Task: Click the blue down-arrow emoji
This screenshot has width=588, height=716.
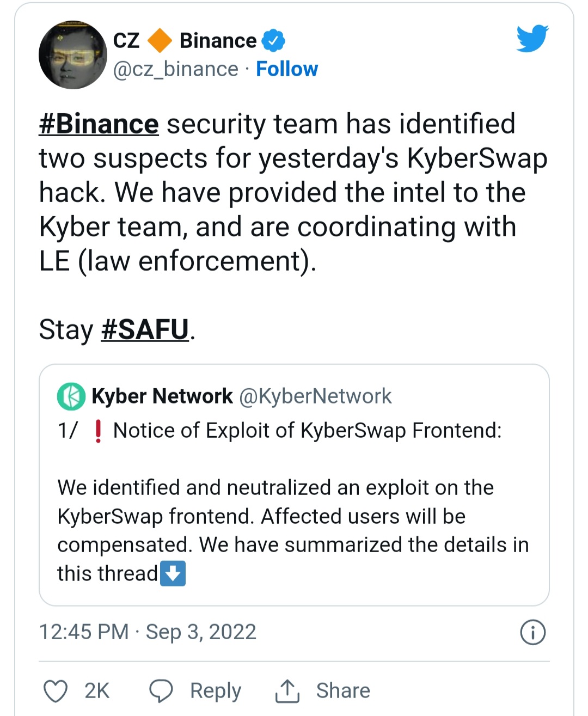Action: (173, 573)
